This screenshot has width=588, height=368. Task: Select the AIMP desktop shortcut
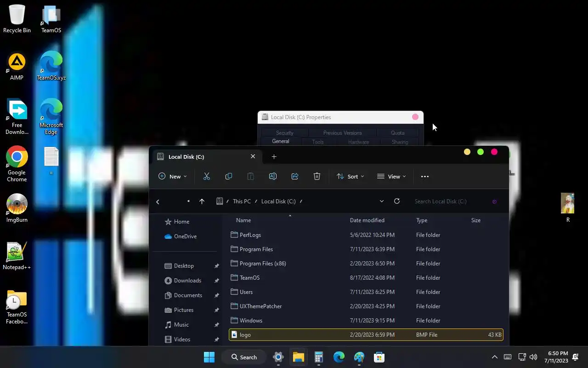coord(17,67)
